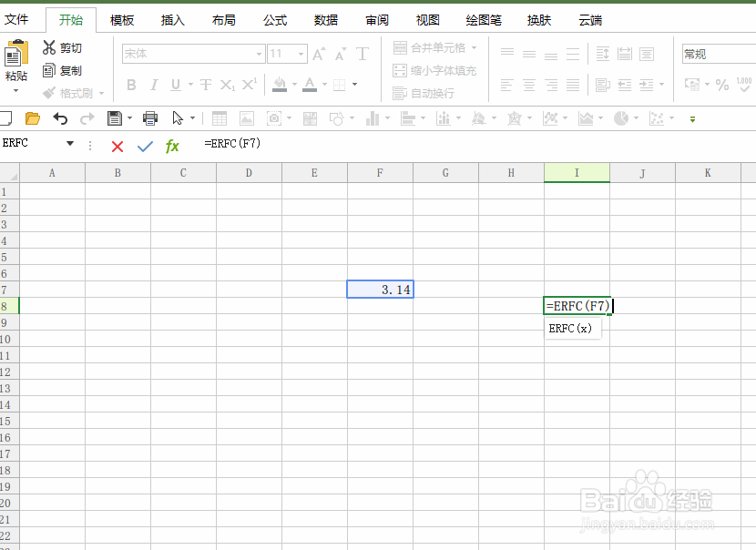Cancel formula entry with red X

(117, 146)
